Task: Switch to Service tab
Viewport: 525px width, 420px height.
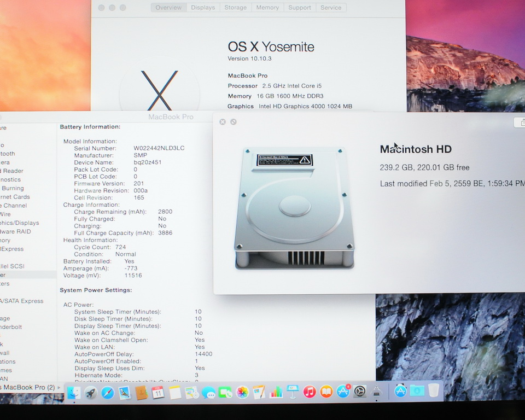Action: coord(331,7)
